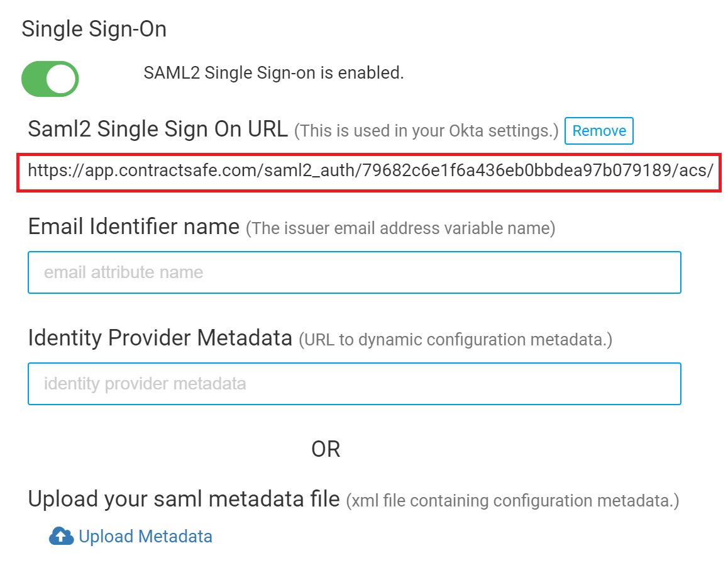The image size is (728, 565).
Task: Click the green track of the SSO switch
Action: click(x=33, y=79)
